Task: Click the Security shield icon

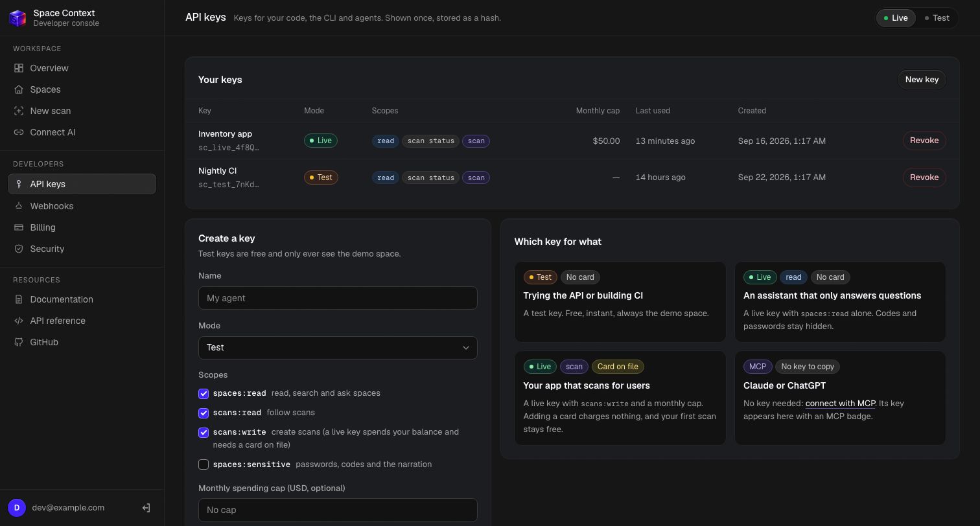Action: 19,249
